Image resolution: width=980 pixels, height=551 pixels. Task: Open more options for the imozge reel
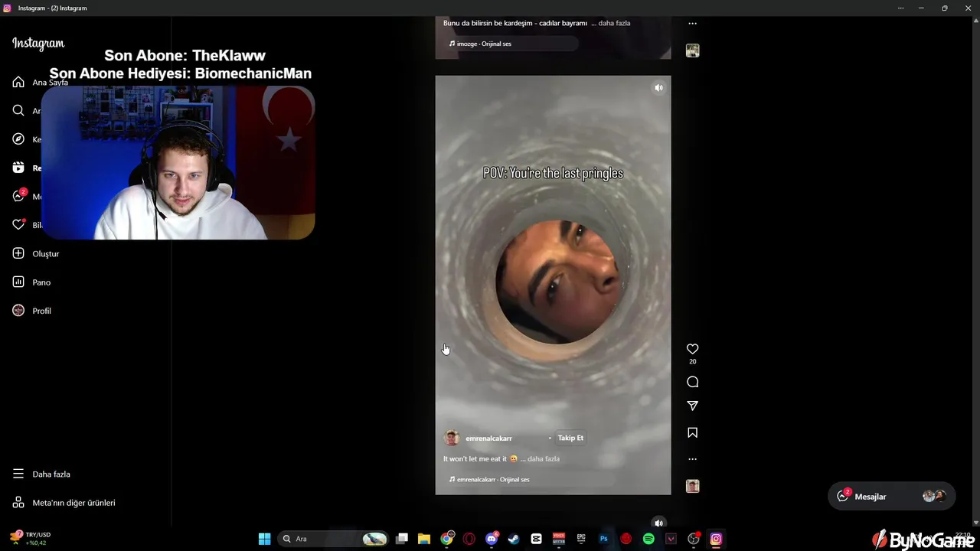pos(692,24)
